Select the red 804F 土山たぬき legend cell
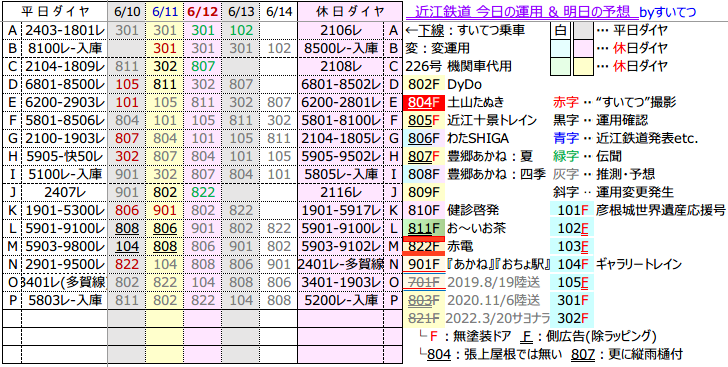 (424, 103)
